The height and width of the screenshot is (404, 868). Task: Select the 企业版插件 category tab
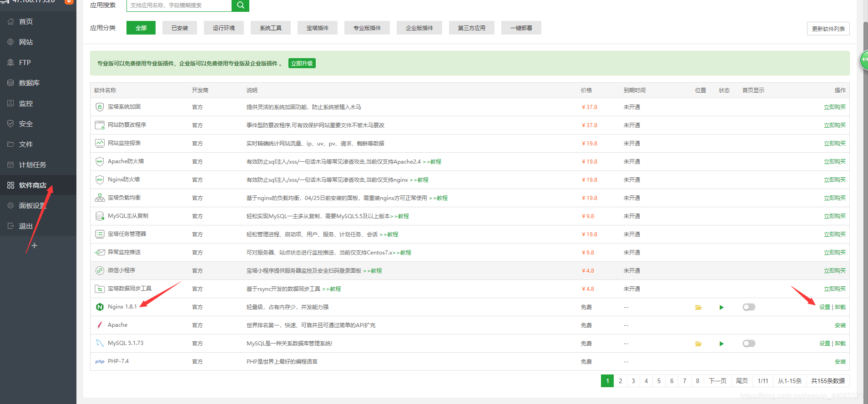click(x=419, y=28)
